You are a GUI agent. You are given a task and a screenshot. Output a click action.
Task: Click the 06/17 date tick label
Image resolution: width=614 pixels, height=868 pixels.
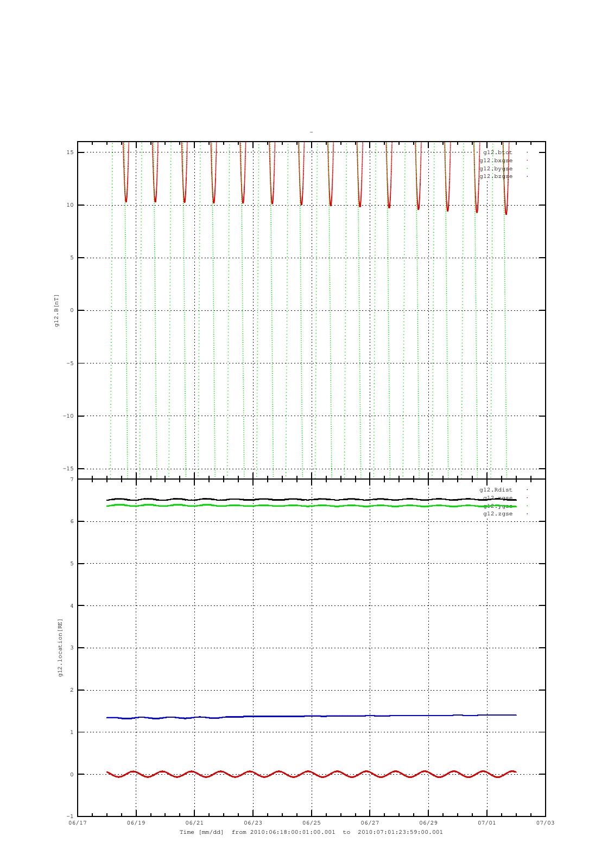(78, 823)
